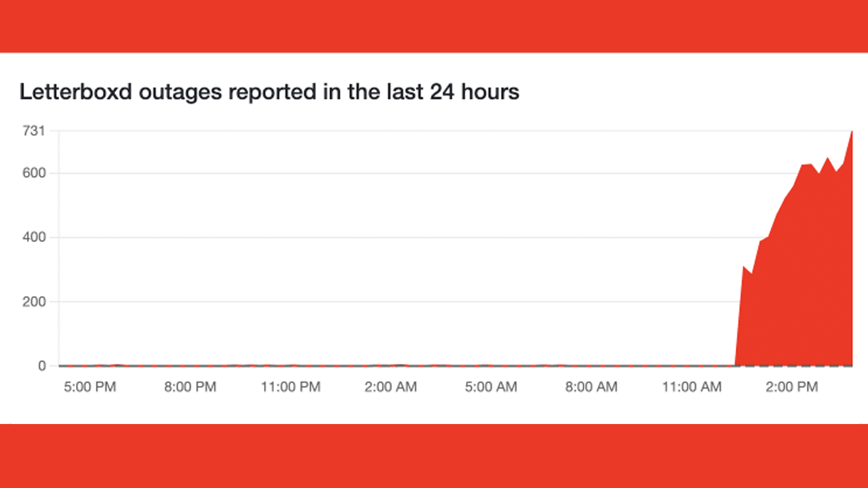Select the 2:00 PM time label
868x488 pixels.
792,387
